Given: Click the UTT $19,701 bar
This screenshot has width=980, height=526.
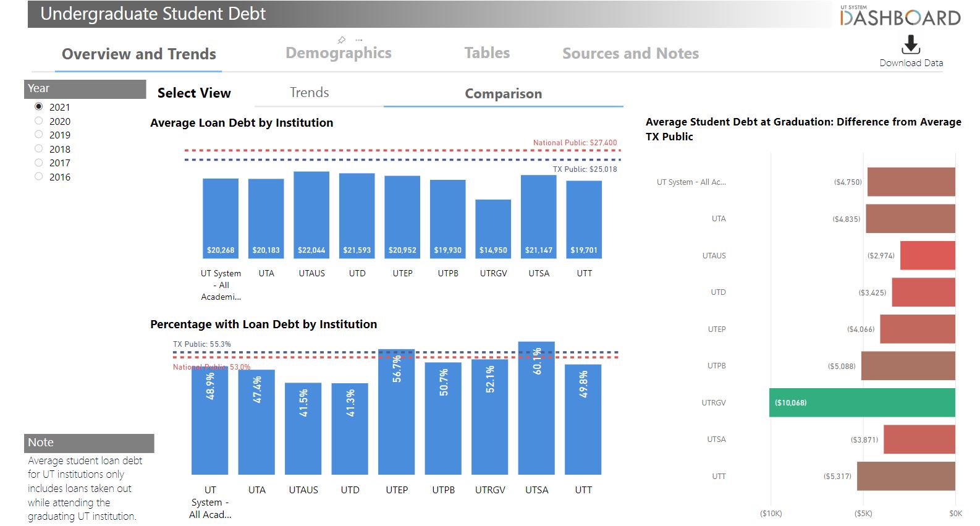Looking at the screenshot, I should click(584, 219).
